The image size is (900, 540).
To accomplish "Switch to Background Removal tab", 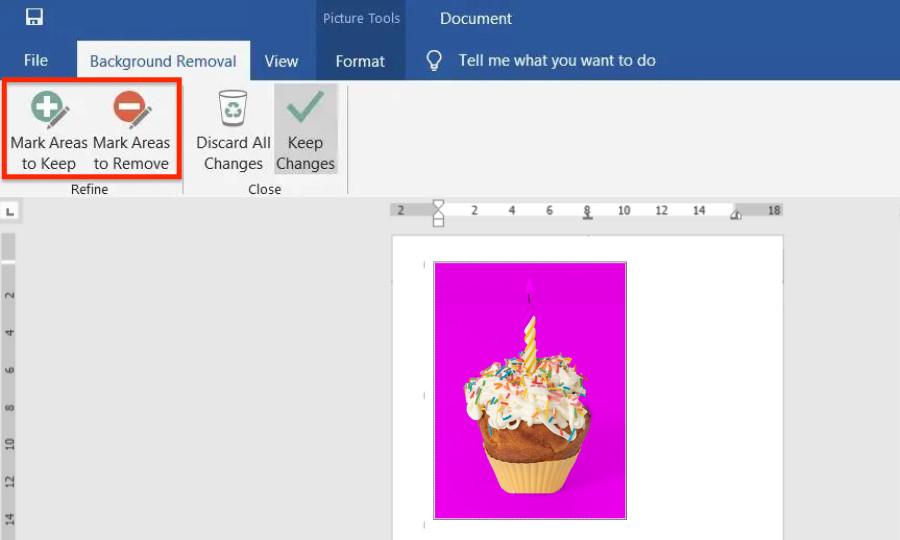I will (x=163, y=61).
